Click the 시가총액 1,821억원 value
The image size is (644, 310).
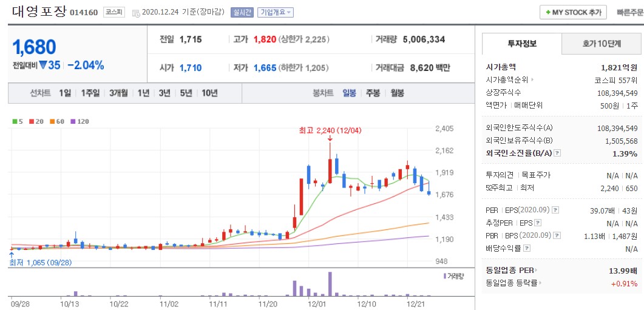click(x=619, y=67)
